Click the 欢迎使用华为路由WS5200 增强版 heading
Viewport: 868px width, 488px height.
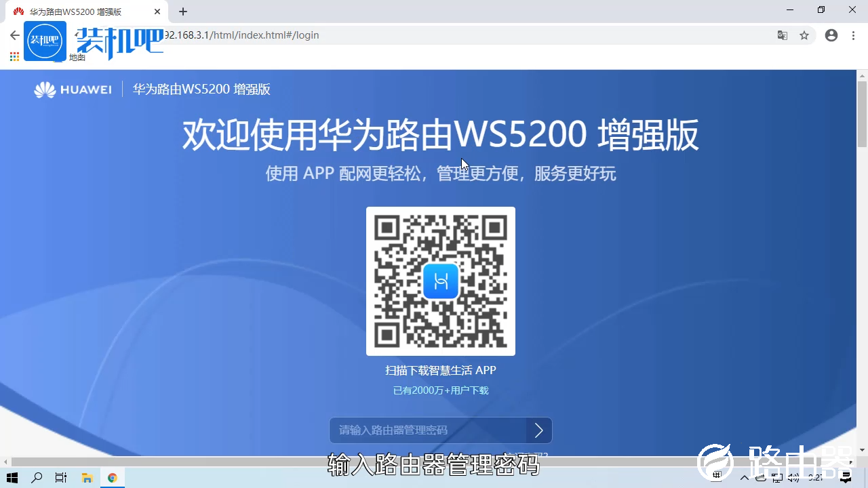tap(441, 135)
